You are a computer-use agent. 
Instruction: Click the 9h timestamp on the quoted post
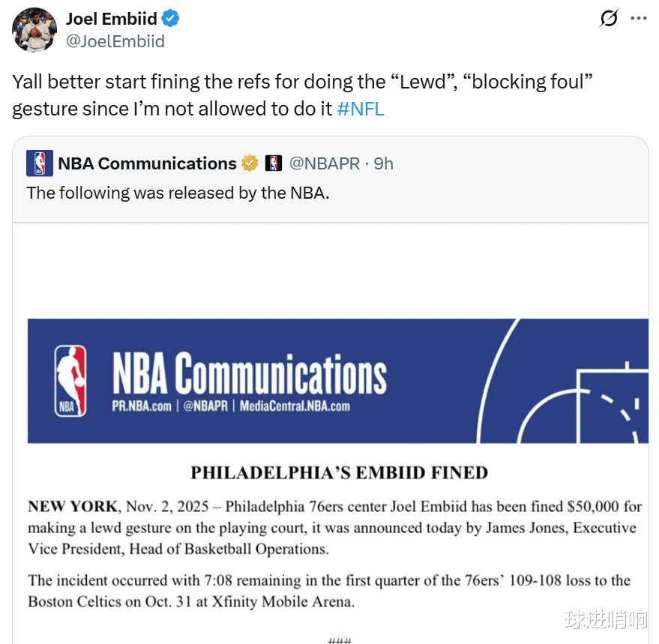(383, 163)
